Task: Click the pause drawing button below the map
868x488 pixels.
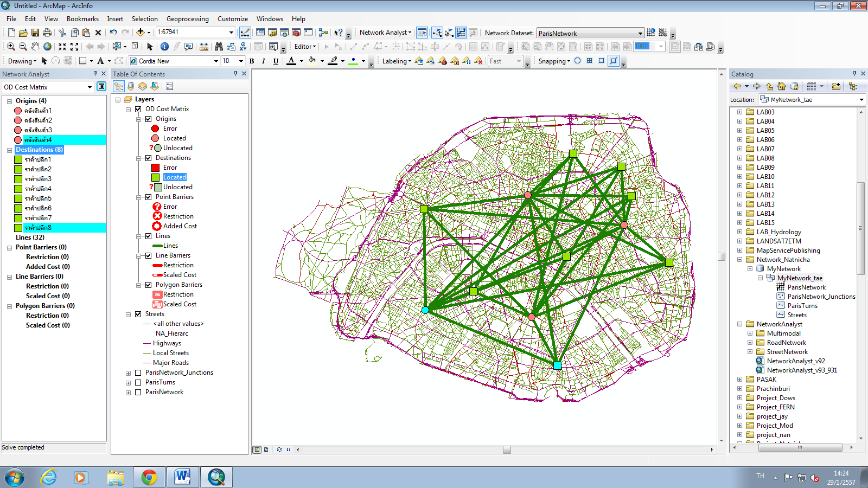Action: tap(288, 449)
